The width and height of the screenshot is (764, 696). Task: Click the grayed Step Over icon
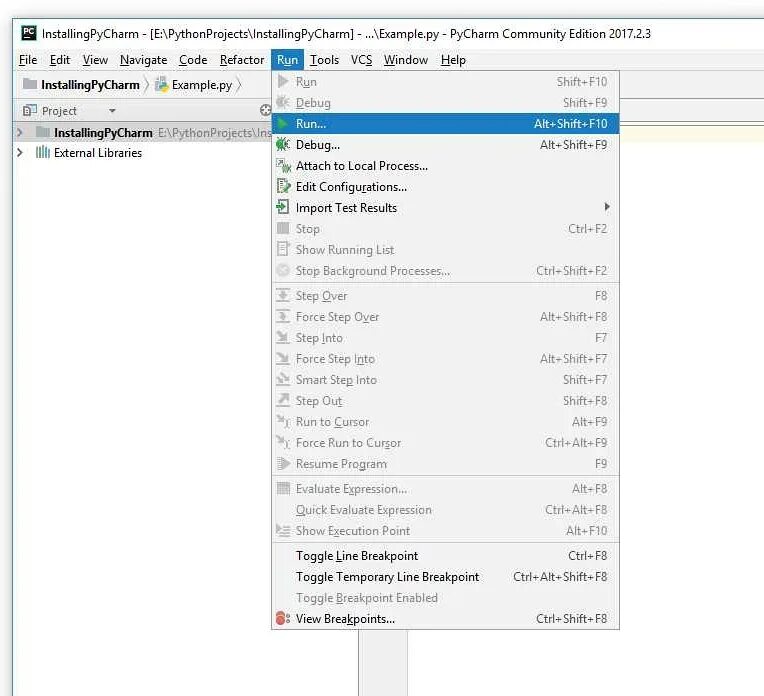(x=283, y=296)
